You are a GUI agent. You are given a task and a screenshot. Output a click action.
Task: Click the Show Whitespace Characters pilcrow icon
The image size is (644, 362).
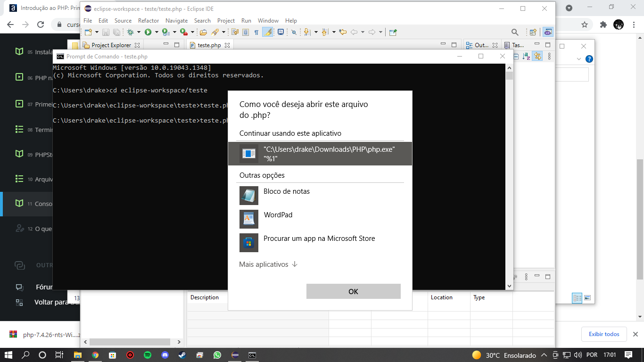(x=256, y=32)
